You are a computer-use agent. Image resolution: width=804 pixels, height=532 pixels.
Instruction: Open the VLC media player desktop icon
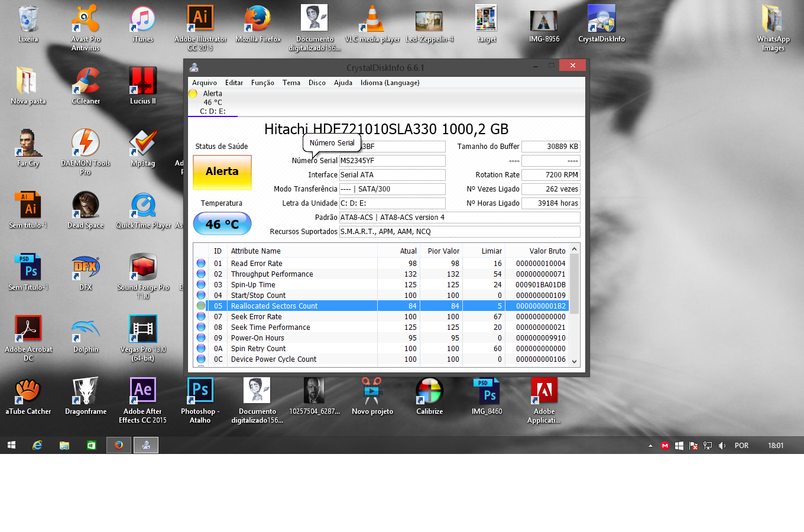(372, 24)
